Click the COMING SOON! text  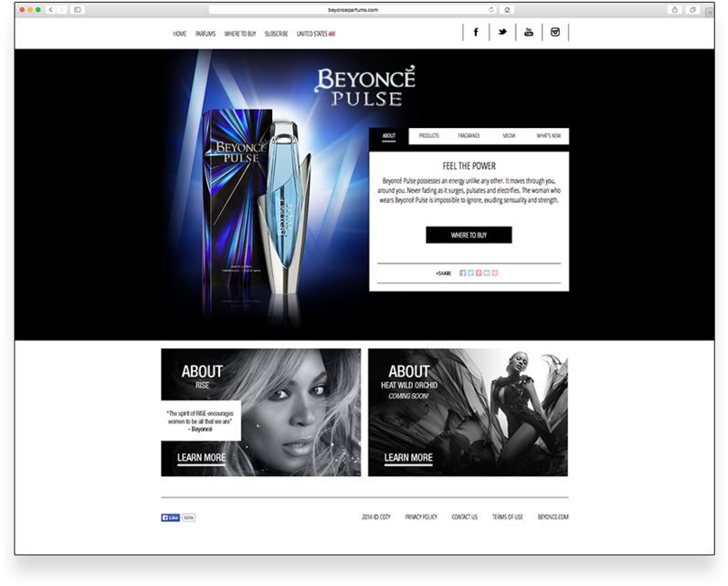(x=408, y=396)
